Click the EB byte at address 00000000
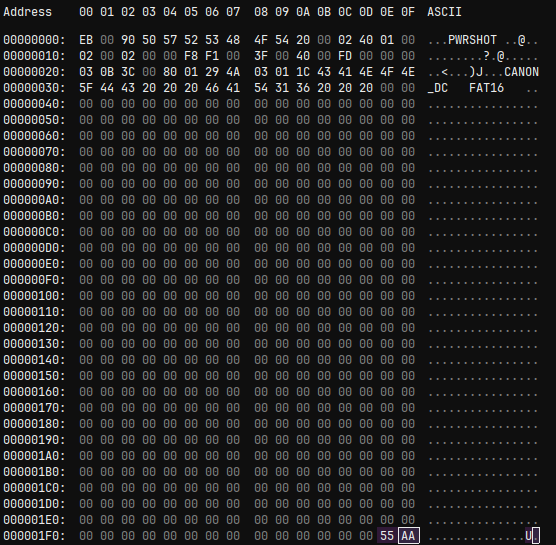Screen dimensions: 556x545 86,40
